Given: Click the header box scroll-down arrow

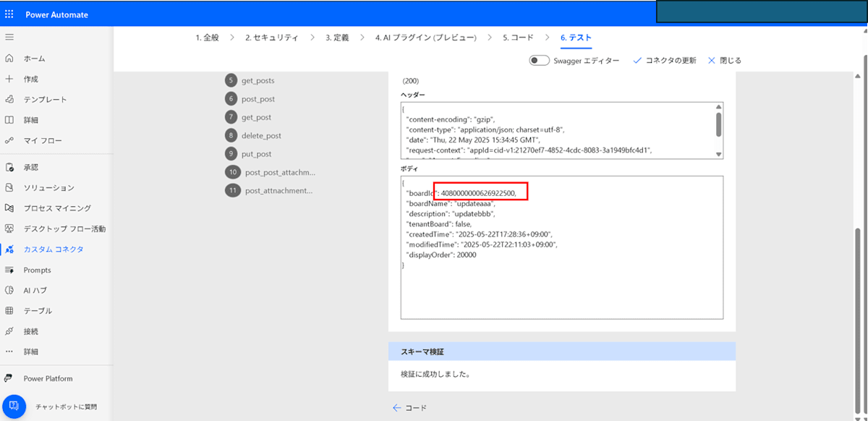Looking at the screenshot, I should coord(718,154).
